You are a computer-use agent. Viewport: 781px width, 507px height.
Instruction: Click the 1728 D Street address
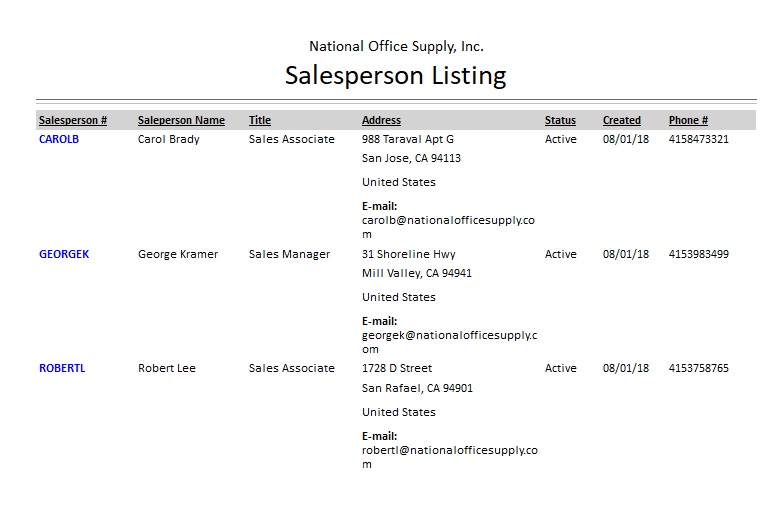397,369
